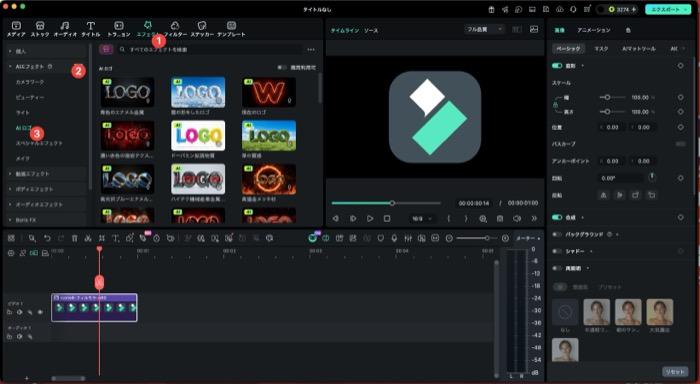Expand the Boris FX category
The image size is (700, 384).
(x=46, y=219)
